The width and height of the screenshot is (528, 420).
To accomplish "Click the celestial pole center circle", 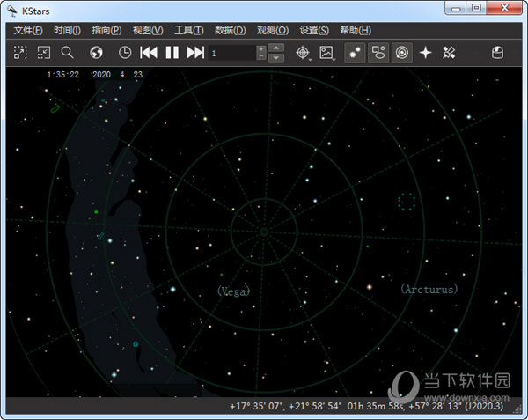I will (264, 232).
